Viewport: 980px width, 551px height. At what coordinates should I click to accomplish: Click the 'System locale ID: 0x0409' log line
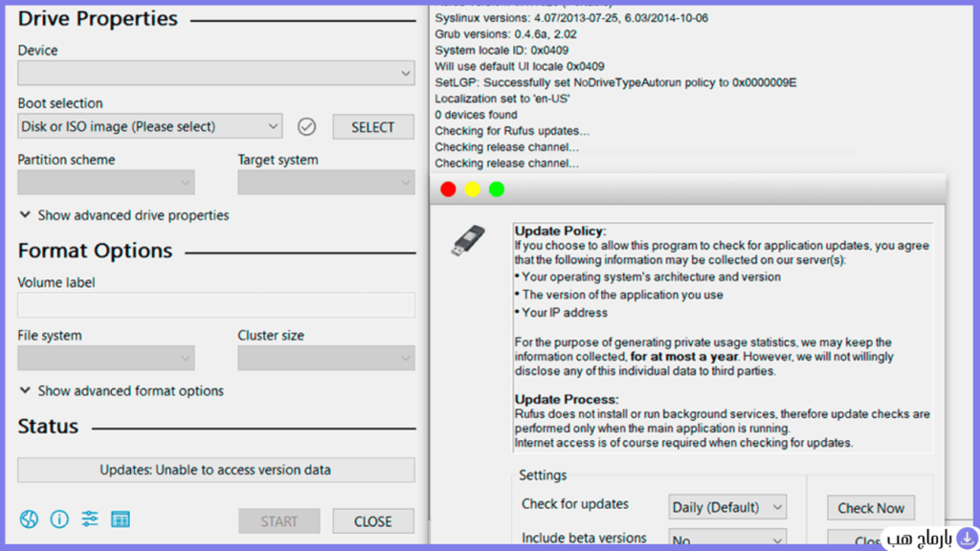tap(501, 51)
